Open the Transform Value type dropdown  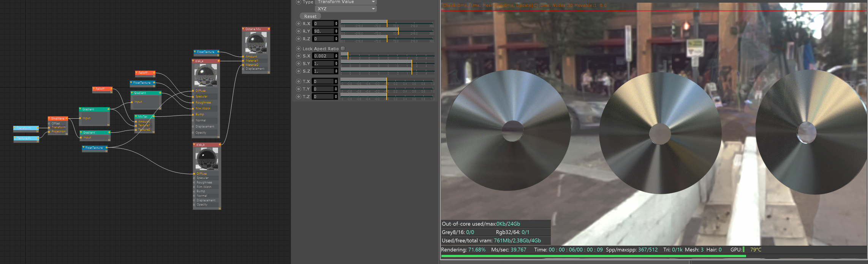[346, 2]
